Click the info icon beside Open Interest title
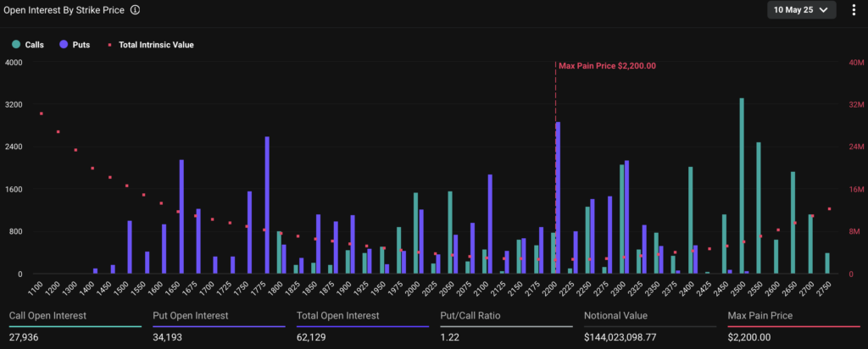Image resolution: width=868 pixels, height=349 pixels. pyautogui.click(x=136, y=10)
